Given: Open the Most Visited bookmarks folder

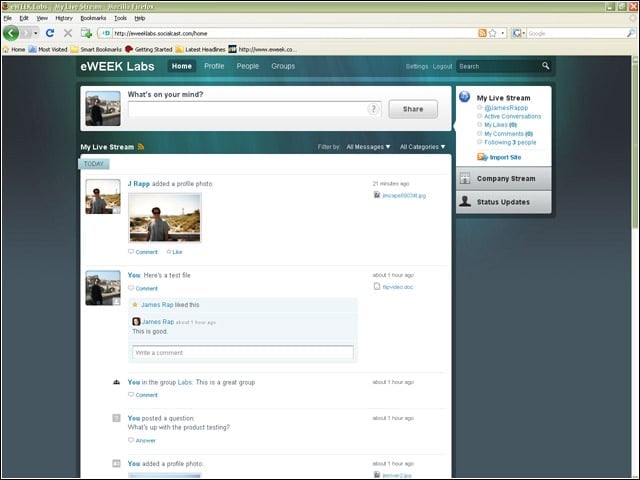Looking at the screenshot, I should tap(48, 49).
